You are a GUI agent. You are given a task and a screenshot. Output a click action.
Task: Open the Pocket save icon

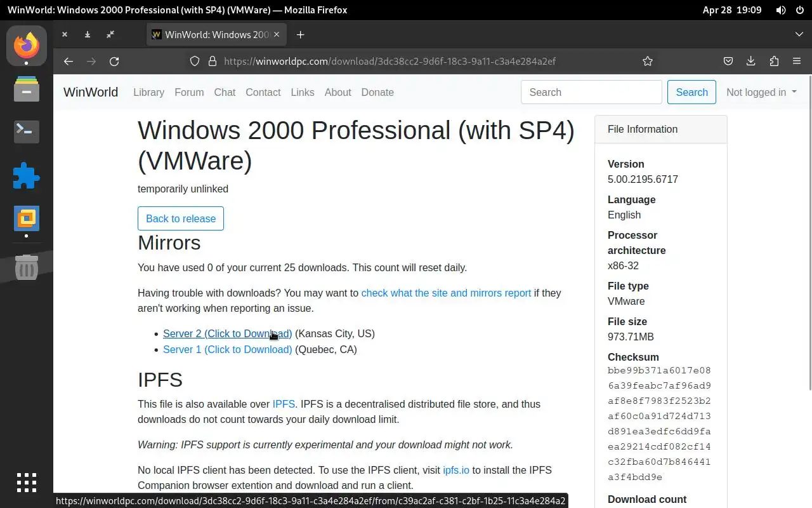tap(728, 61)
